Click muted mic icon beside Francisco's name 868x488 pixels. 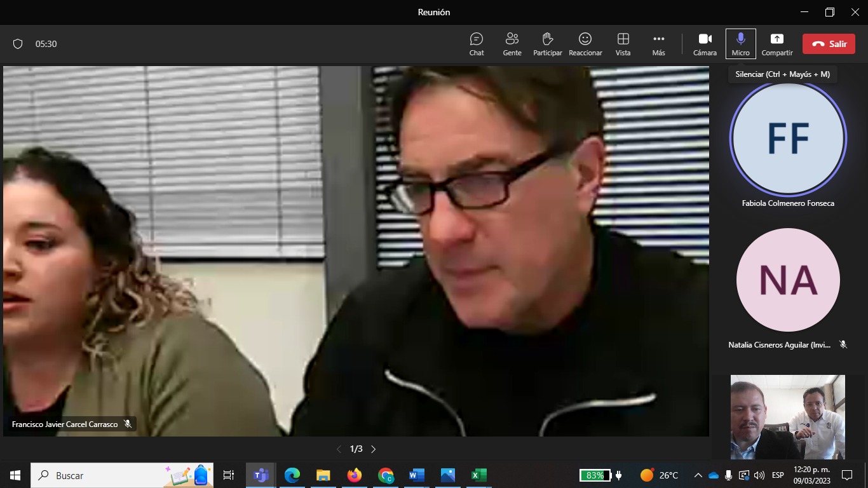[x=128, y=424]
